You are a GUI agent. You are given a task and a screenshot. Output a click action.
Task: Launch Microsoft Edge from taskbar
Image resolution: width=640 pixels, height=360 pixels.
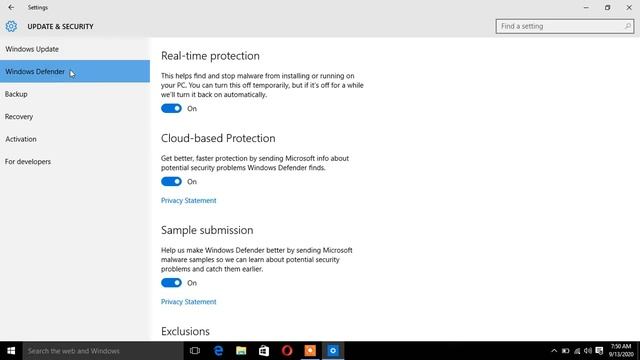218,351
